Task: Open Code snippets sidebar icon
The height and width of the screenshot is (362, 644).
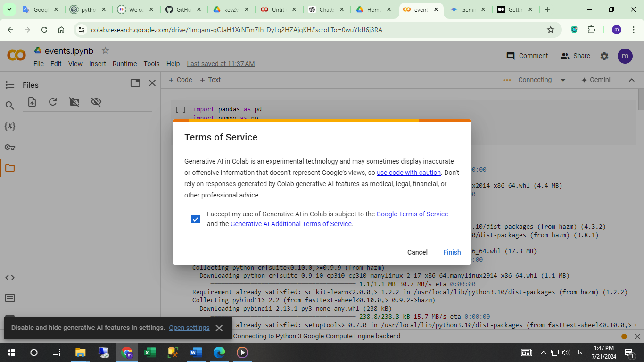Action: pos(10,278)
